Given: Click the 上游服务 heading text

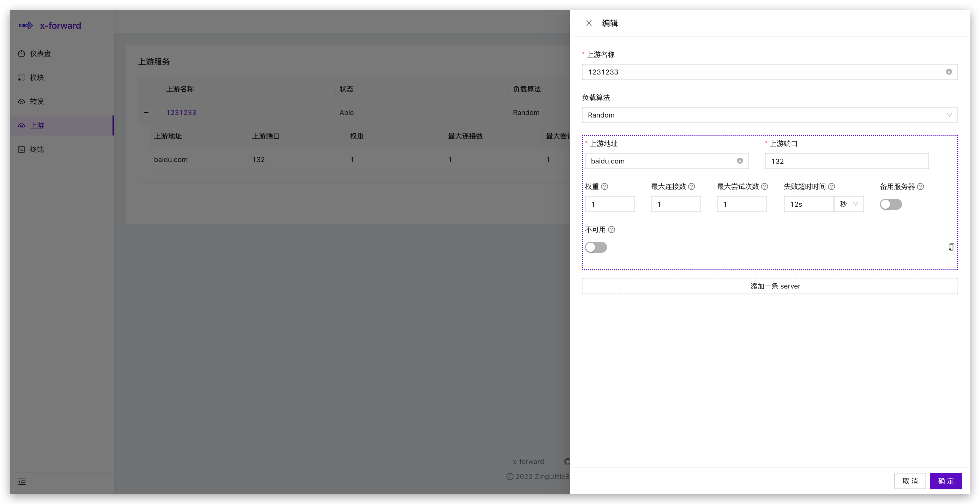Looking at the screenshot, I should 154,61.
